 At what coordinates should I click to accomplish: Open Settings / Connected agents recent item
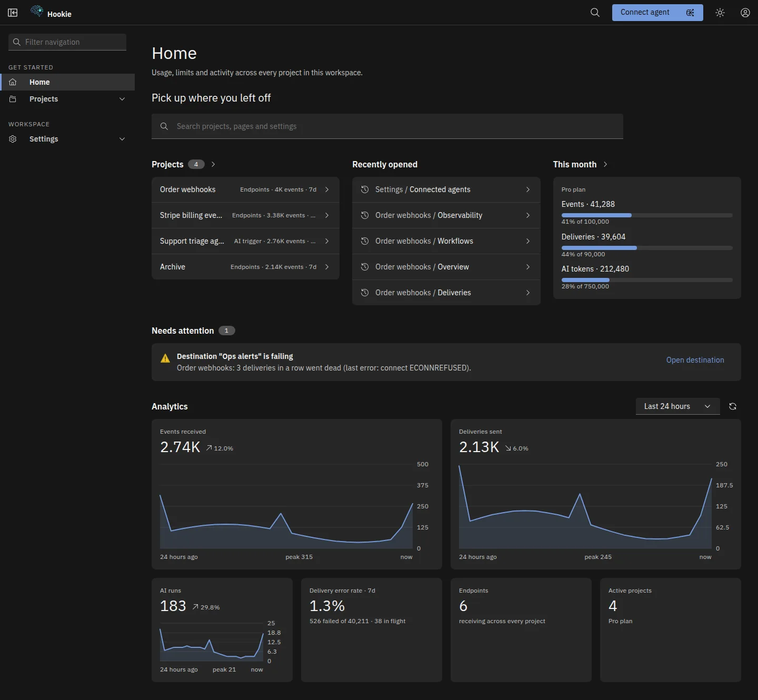[446, 189]
